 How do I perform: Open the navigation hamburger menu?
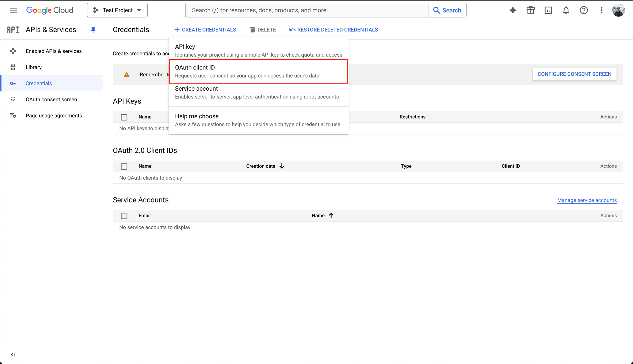click(x=13, y=10)
